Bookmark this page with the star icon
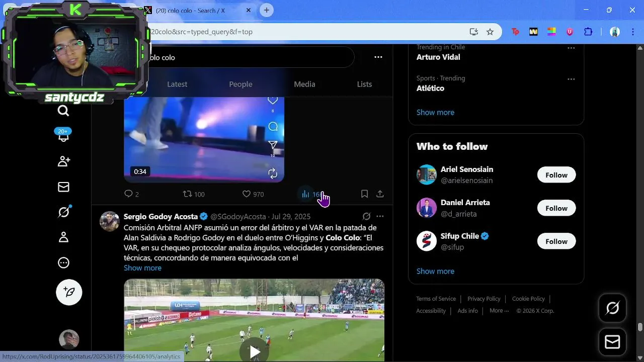Viewport: 644px width, 362px height. pyautogui.click(x=490, y=32)
